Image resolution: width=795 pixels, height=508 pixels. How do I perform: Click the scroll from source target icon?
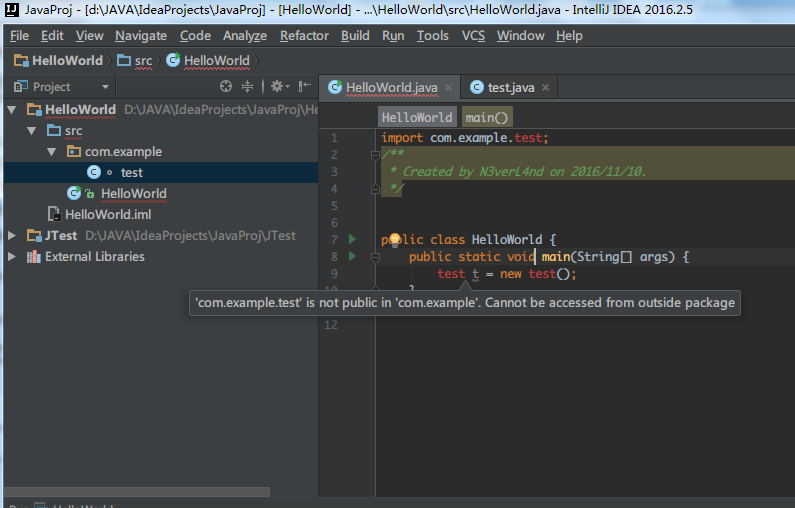[x=226, y=86]
